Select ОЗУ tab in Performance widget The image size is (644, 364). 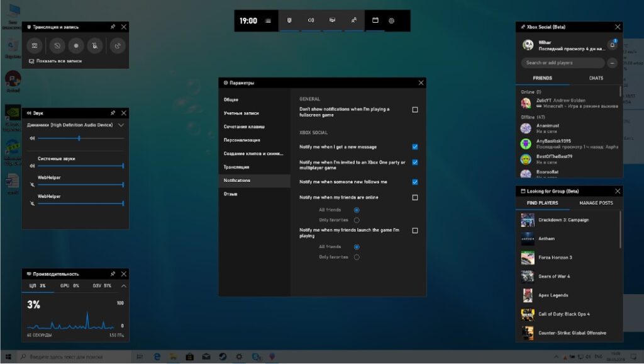point(102,286)
